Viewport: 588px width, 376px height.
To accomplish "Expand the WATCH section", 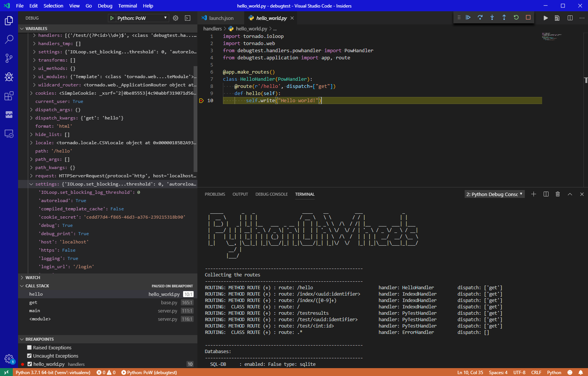I will (33, 278).
